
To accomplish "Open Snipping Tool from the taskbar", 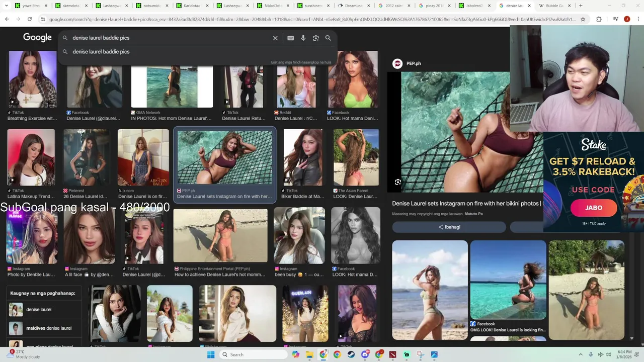I will pyautogui.click(x=420, y=354).
